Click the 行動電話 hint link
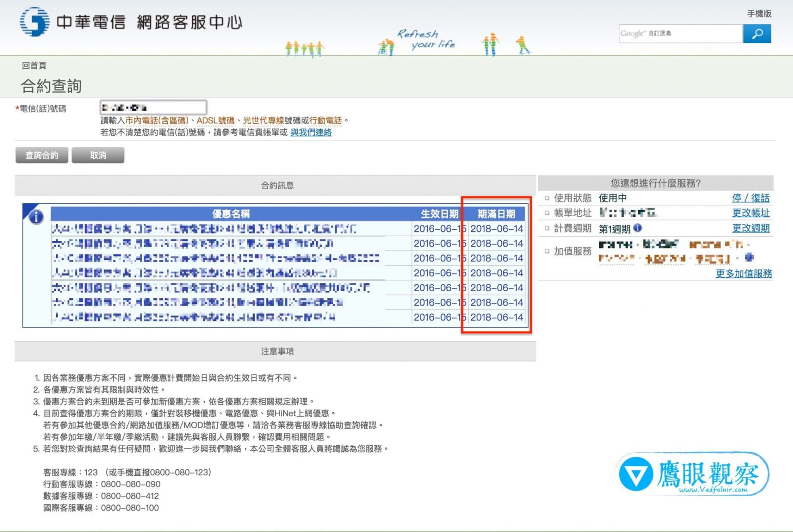The width and height of the screenshot is (793, 532). pyautogui.click(x=325, y=120)
